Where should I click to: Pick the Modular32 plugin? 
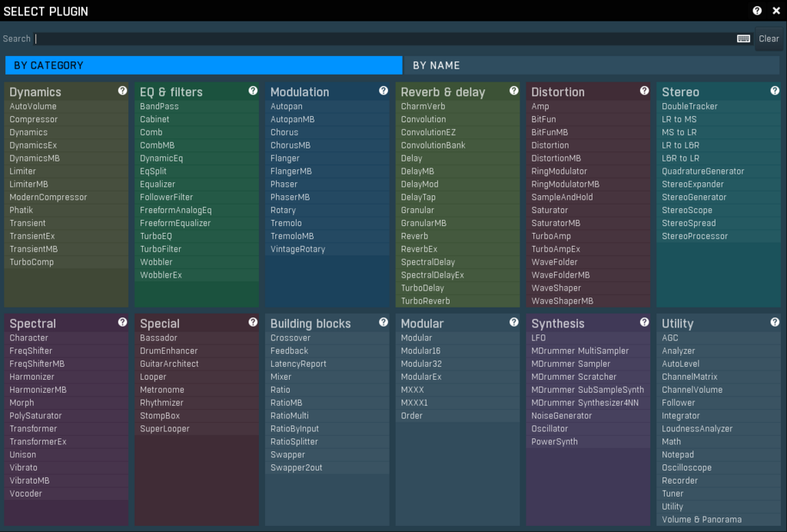point(458,364)
